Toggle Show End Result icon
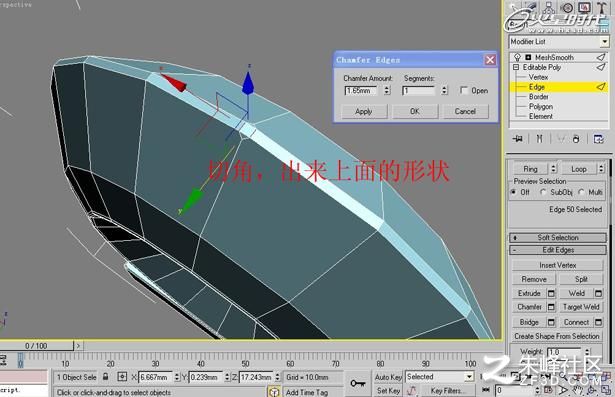The height and width of the screenshot is (397, 615). [539, 138]
